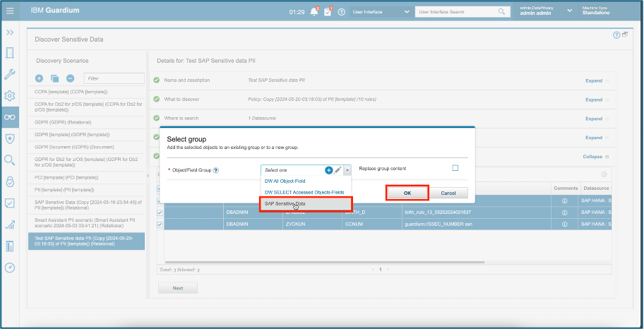Maximize the Discover Sensitive Data panel
Viewport: 644px width, 329px height.
click(x=625, y=35)
